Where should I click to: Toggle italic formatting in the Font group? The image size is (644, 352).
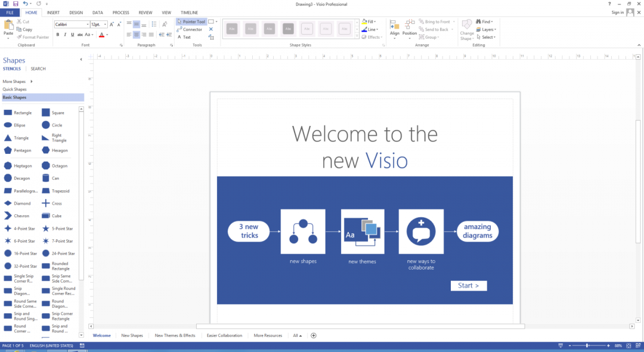click(x=64, y=35)
